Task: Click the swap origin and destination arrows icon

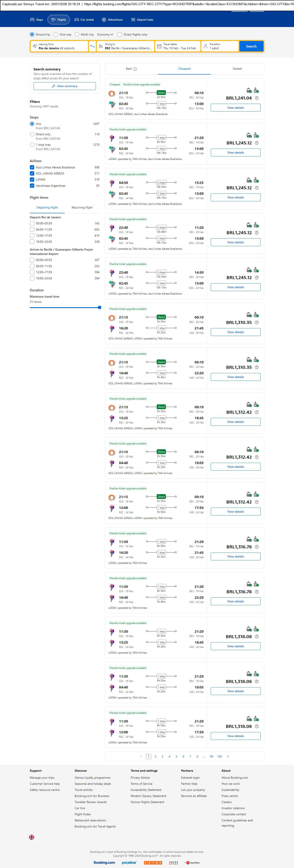Action: pos(92,46)
